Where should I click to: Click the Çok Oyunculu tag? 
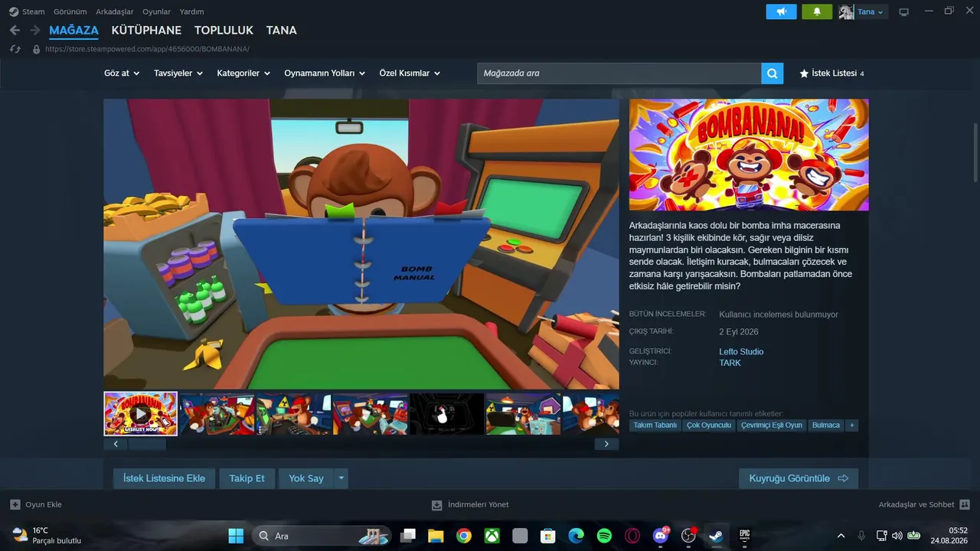[709, 425]
